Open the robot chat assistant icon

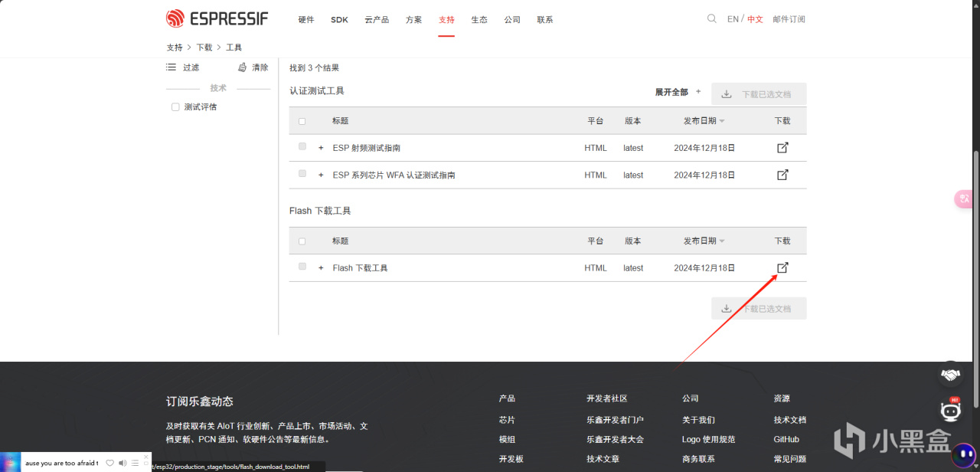(951, 410)
